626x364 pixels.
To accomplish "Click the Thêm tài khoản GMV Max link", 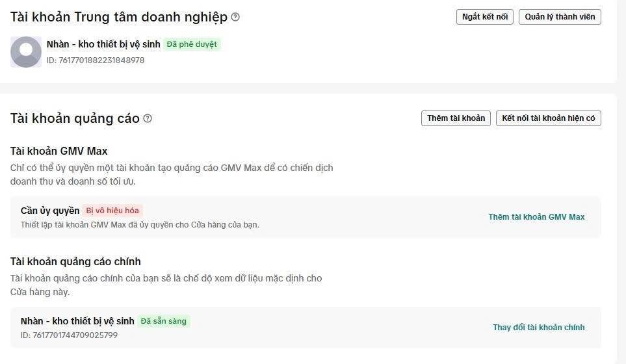I will [536, 217].
